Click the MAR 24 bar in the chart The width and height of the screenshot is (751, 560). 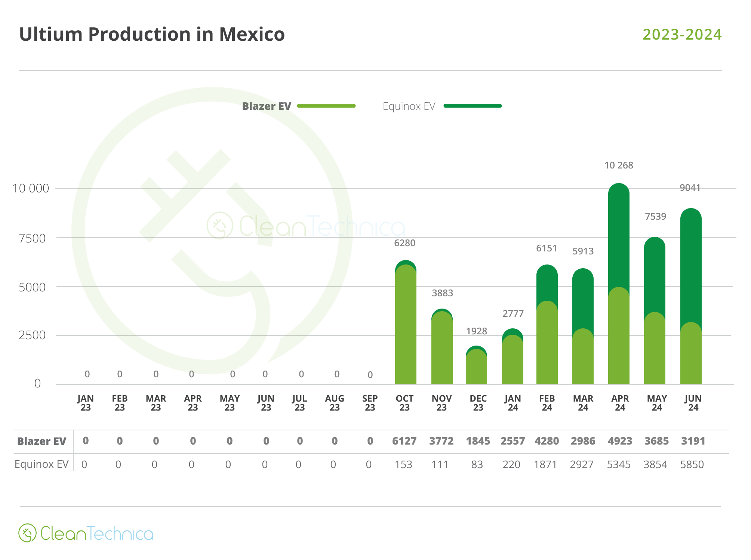[583, 326]
